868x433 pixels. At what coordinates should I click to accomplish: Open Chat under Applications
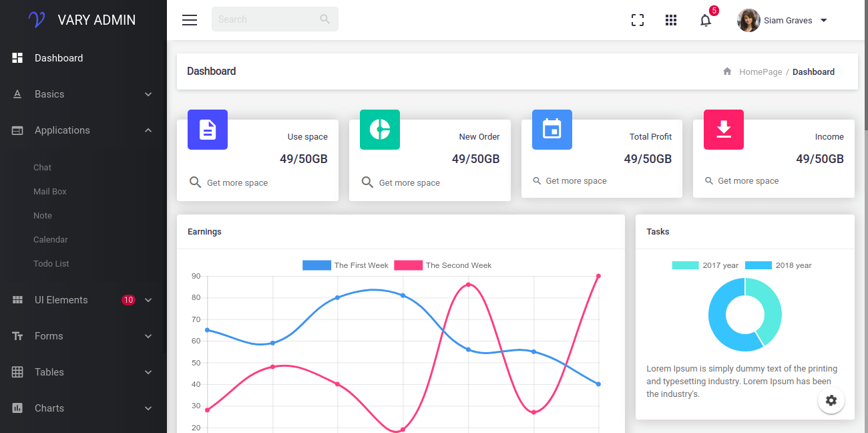click(42, 168)
